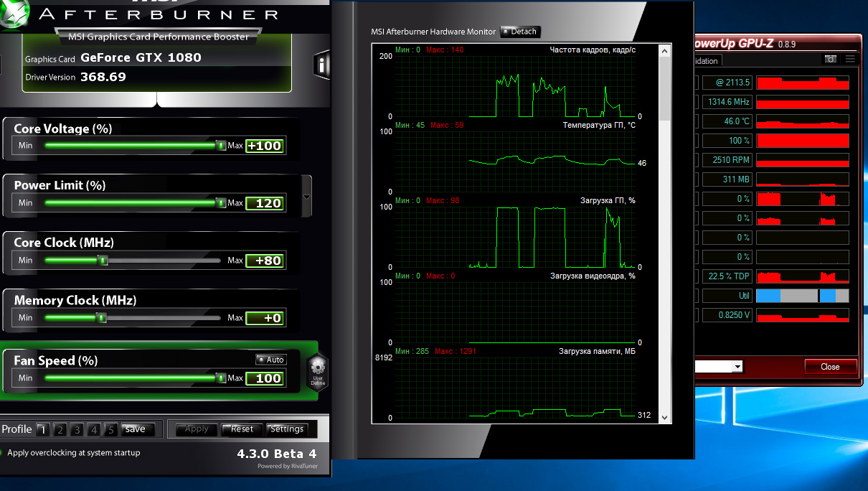This screenshot has width=868, height=491.
Task: Click the Memory Clock value field +0
Action: tap(265, 318)
